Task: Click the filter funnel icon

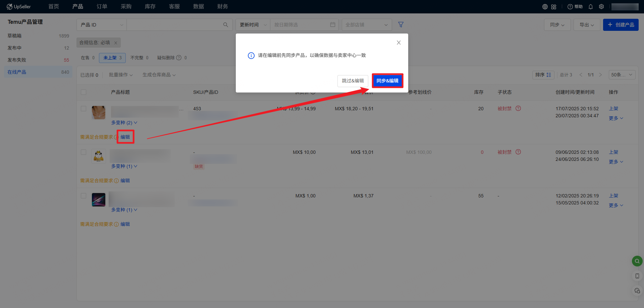Action: coord(400,24)
